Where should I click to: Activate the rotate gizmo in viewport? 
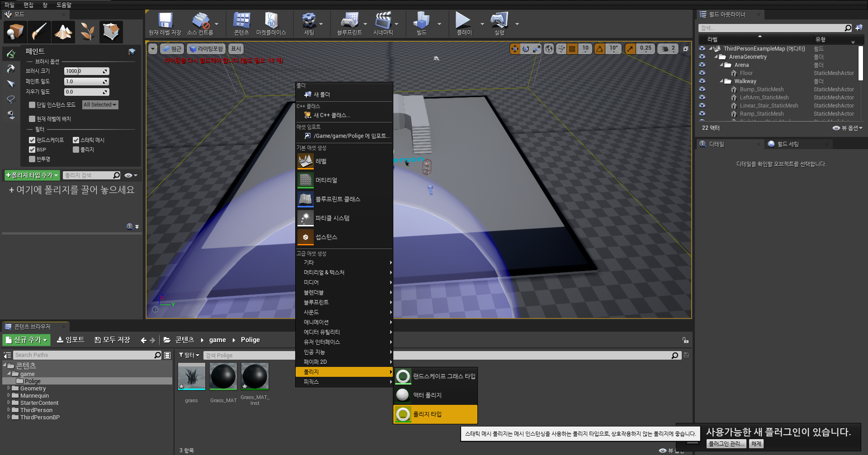tap(526, 49)
